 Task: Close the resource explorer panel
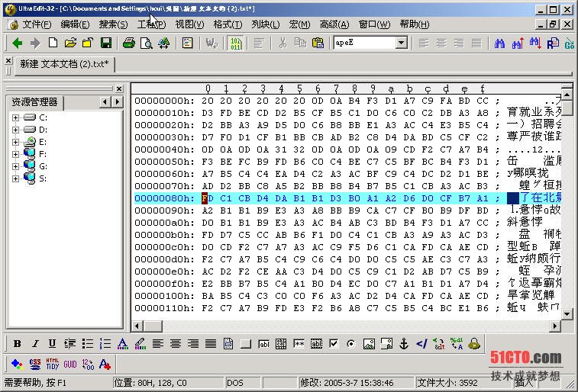[x=119, y=88]
